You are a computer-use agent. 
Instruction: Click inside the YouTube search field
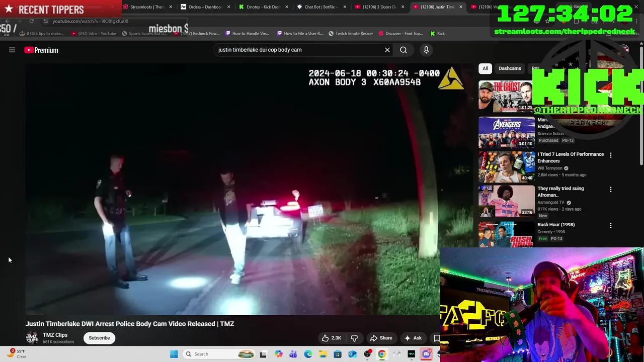coord(299,50)
